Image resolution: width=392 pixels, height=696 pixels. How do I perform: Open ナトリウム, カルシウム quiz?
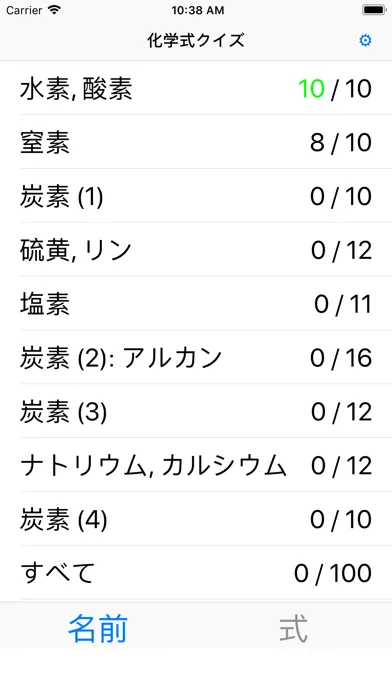(196, 465)
